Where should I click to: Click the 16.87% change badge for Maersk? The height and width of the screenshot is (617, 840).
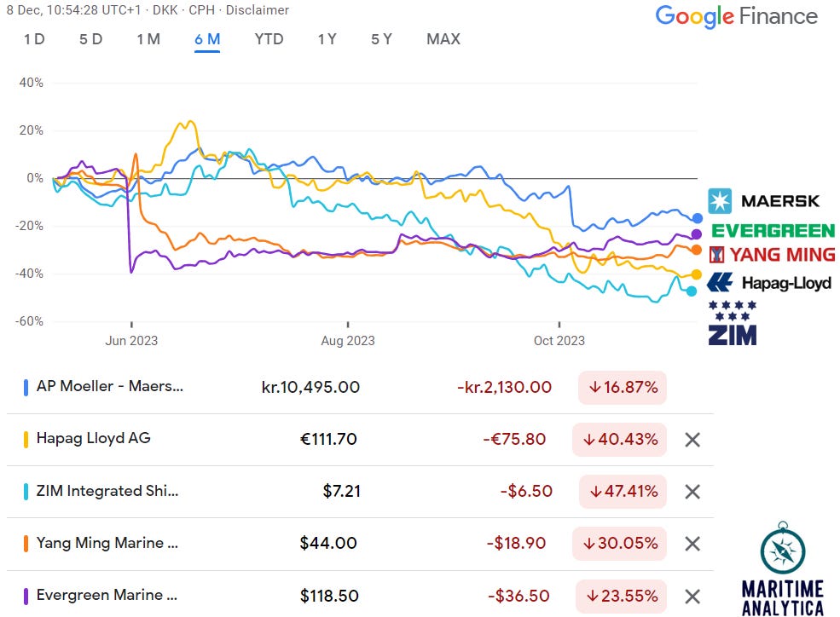click(x=623, y=388)
